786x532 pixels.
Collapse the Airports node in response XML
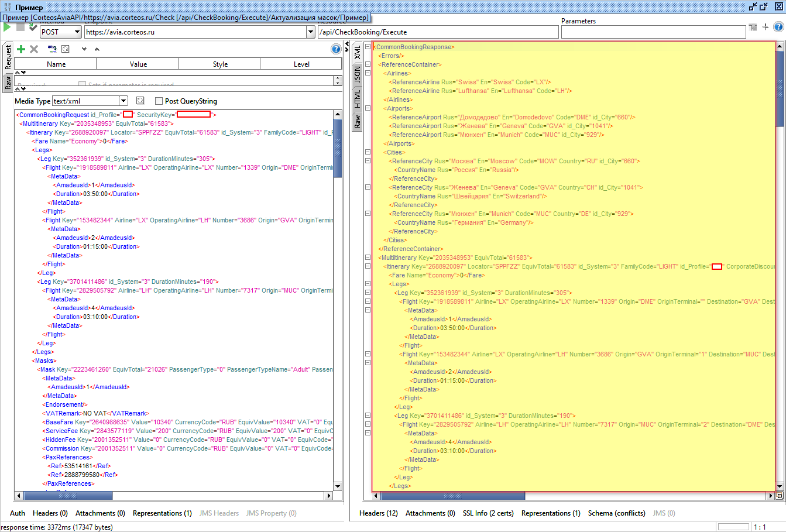[x=368, y=108]
